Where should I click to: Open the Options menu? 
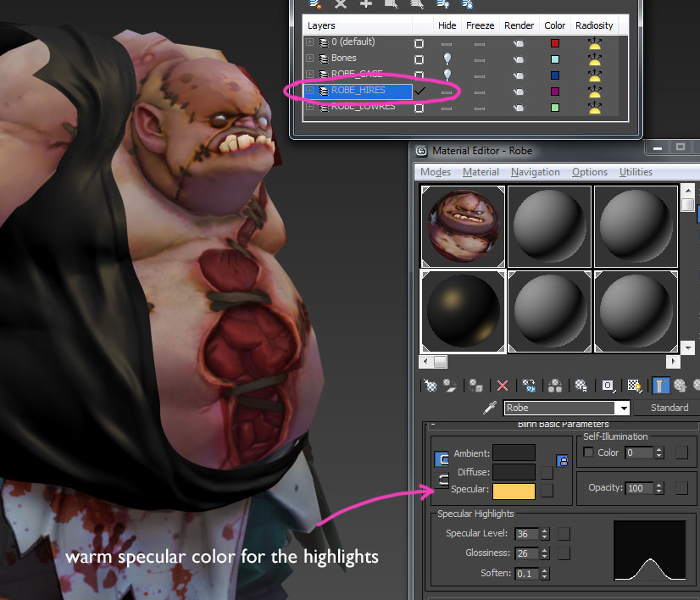pos(590,172)
